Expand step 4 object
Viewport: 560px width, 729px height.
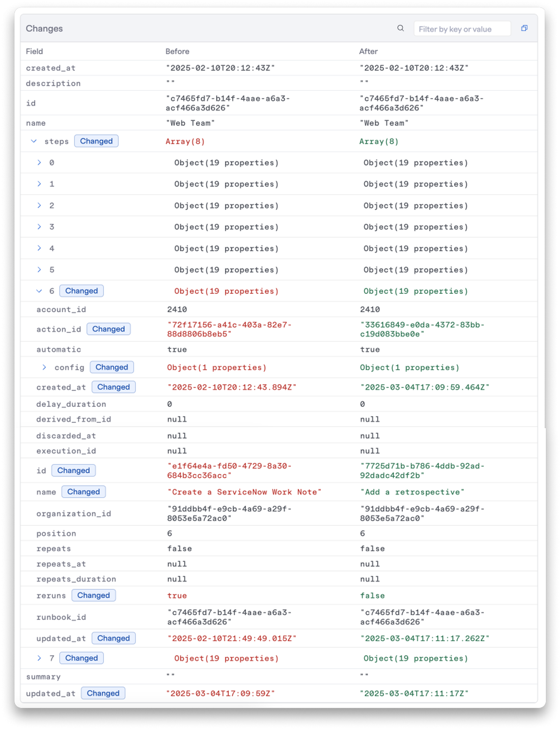(x=39, y=248)
